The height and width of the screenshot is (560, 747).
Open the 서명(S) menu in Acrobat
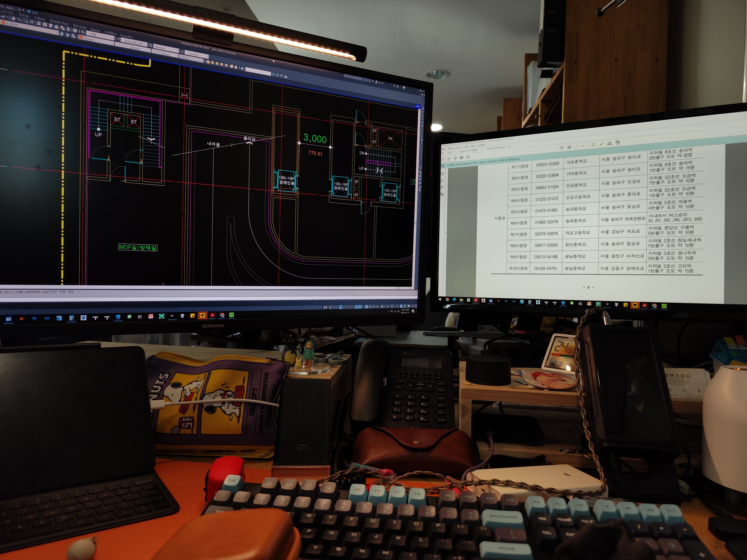pos(466,147)
